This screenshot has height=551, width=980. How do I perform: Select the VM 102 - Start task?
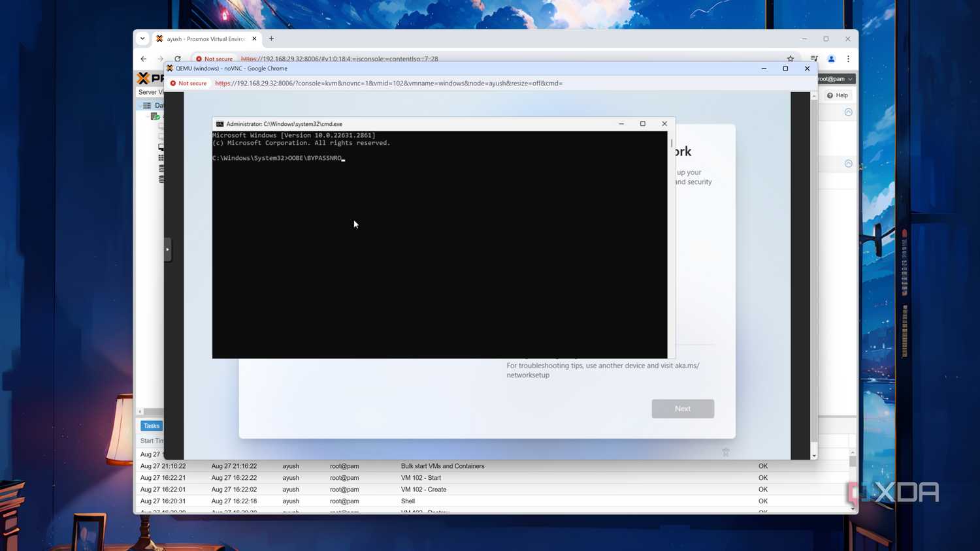pyautogui.click(x=421, y=478)
